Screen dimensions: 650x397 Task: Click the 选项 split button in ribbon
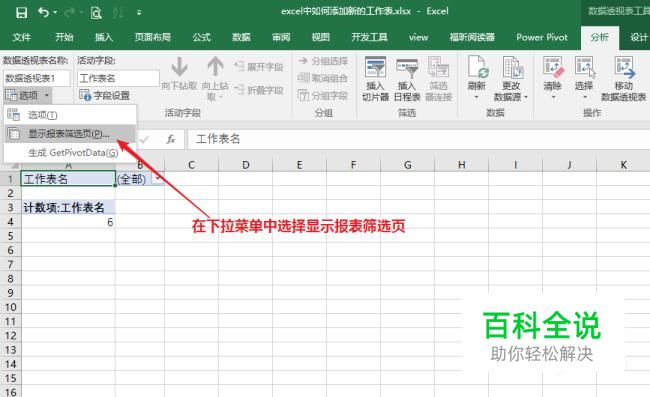pos(28,96)
